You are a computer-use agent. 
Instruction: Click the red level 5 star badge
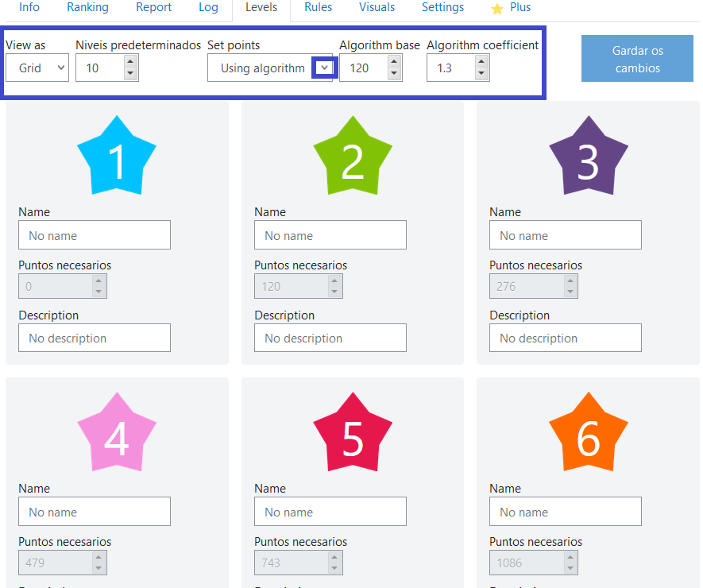(352, 434)
